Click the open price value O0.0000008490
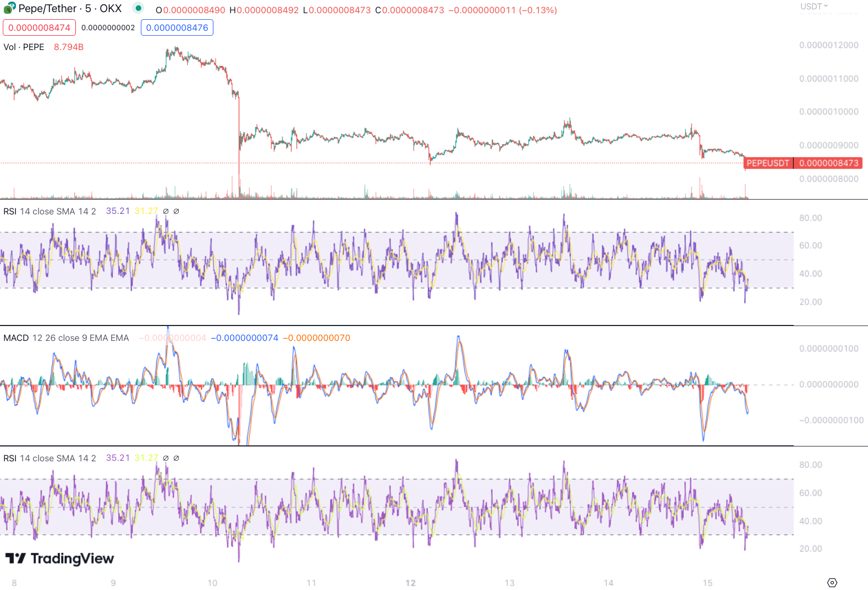The height and width of the screenshot is (590, 868). coord(190,10)
